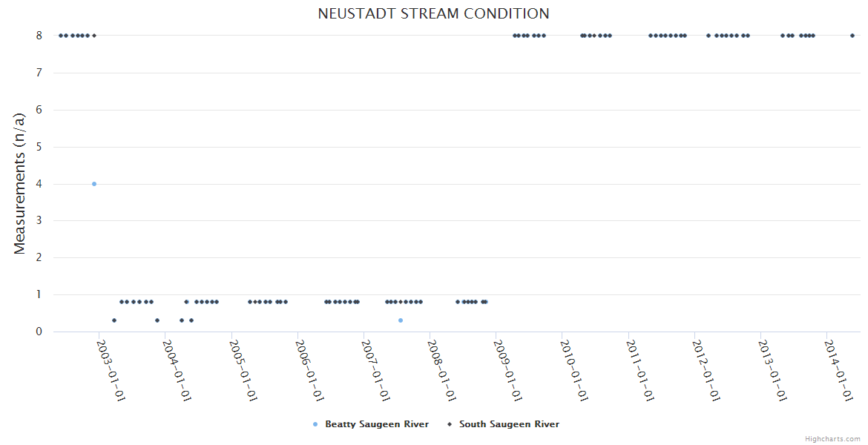The image size is (868, 445).
Task: Click the y-axis tick label 0
Action: (39, 332)
